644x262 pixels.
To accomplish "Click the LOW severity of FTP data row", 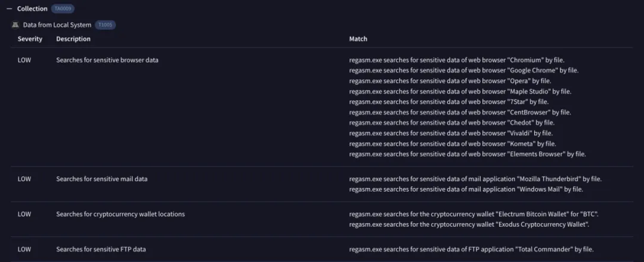I will (24, 249).
